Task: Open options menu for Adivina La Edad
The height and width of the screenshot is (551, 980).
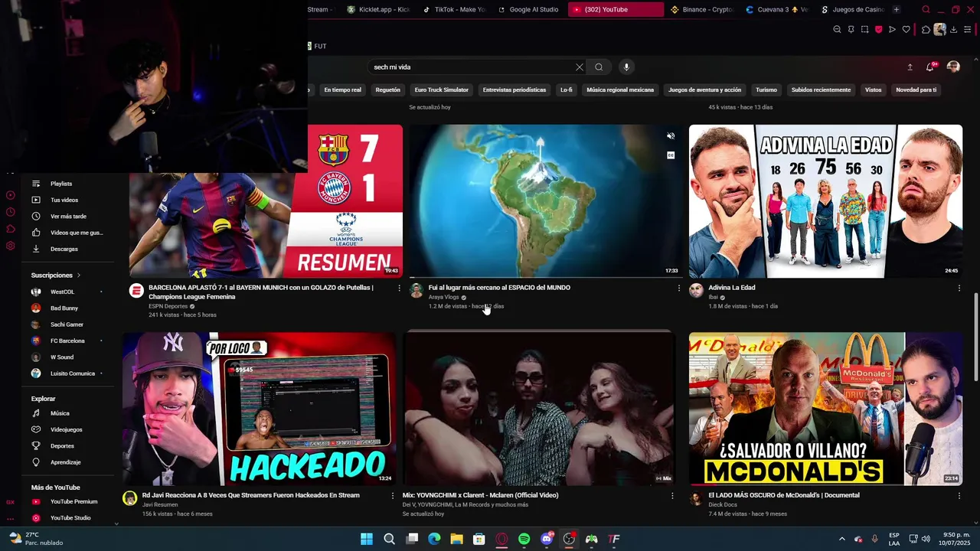Action: 959,288
